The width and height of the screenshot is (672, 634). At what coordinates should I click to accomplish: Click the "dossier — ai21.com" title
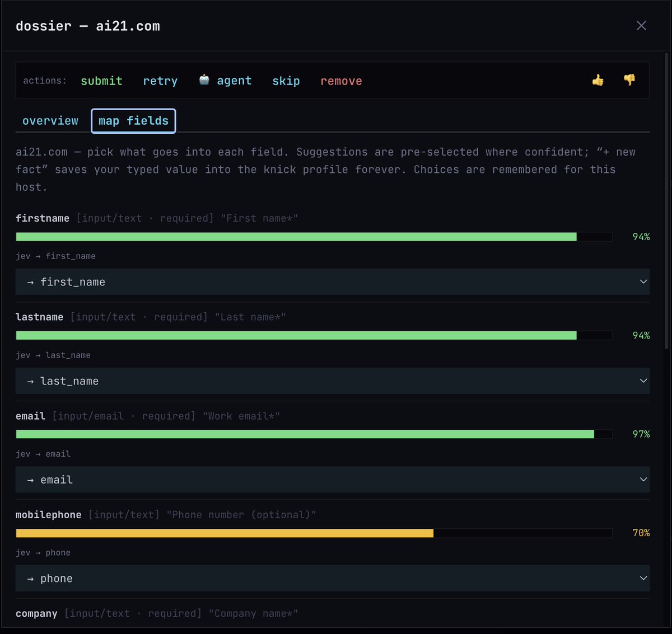[88, 26]
